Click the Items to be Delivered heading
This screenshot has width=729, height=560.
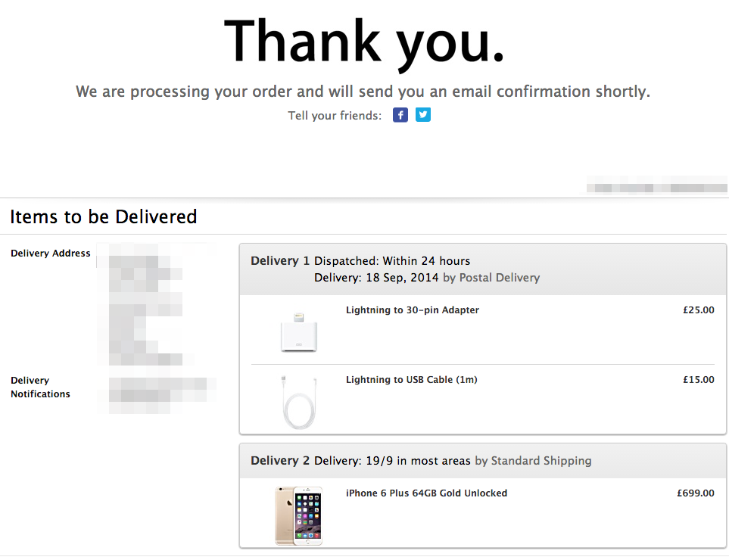pos(104,216)
